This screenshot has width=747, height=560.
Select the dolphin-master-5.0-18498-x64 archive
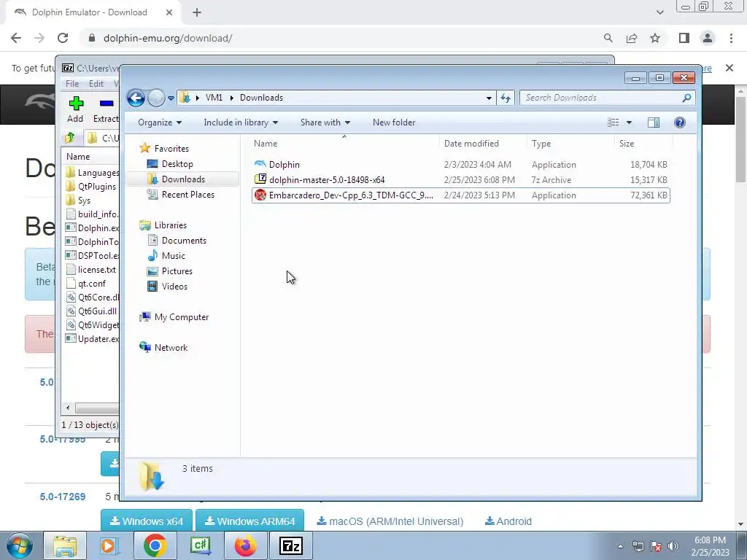tap(461, 180)
